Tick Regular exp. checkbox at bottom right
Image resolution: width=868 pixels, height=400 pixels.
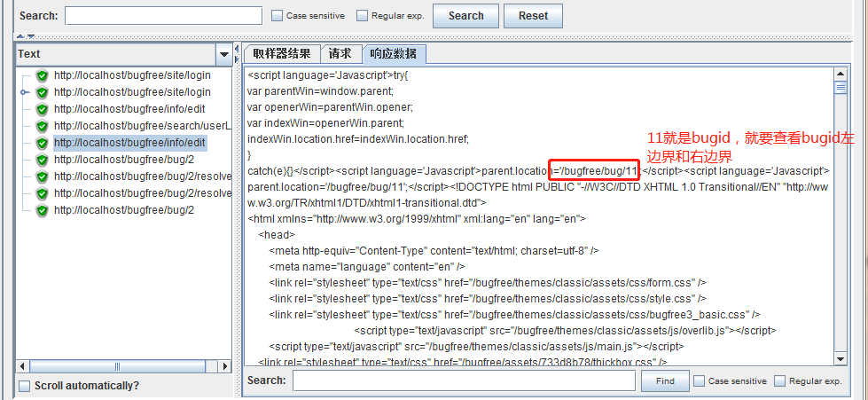pyautogui.click(x=780, y=380)
